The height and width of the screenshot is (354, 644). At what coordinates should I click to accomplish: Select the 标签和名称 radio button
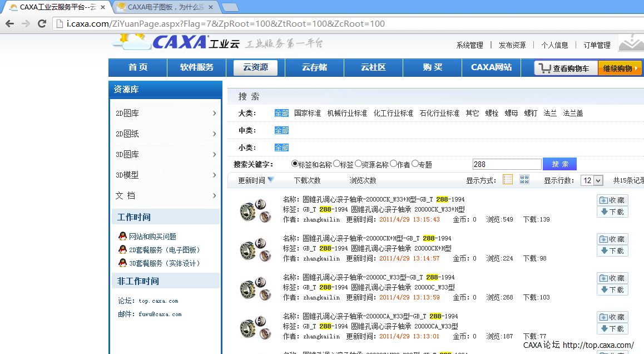pyautogui.click(x=295, y=164)
